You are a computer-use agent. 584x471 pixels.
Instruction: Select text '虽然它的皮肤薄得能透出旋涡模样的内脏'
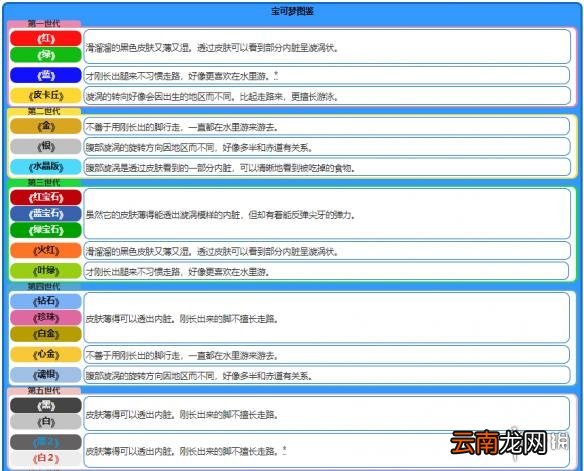pyautogui.click(x=163, y=215)
